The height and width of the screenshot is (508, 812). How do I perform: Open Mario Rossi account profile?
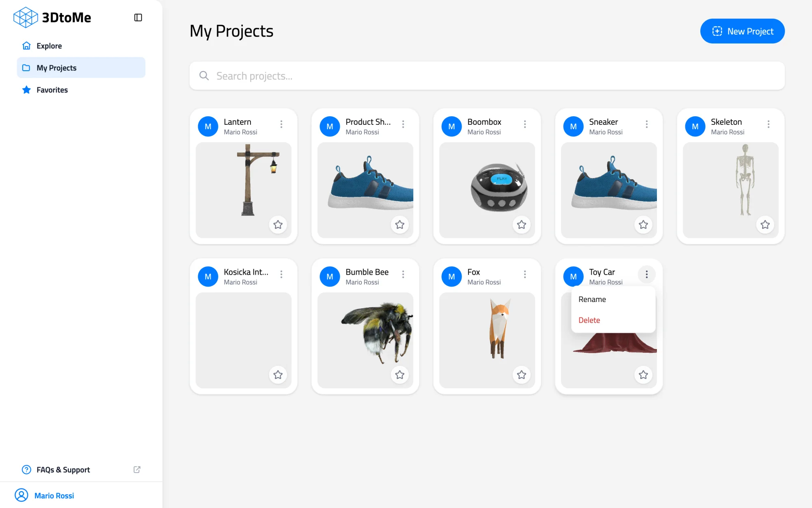(54, 496)
